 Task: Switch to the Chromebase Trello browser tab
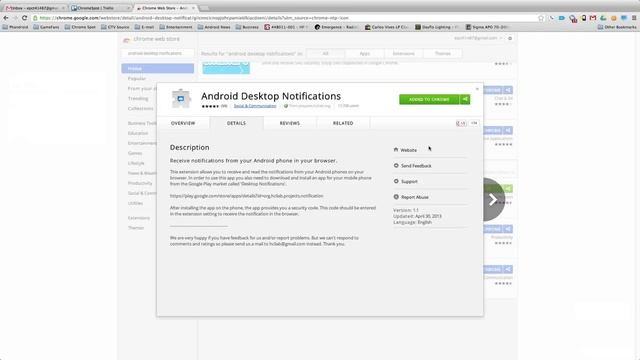pyautogui.click(x=100, y=8)
